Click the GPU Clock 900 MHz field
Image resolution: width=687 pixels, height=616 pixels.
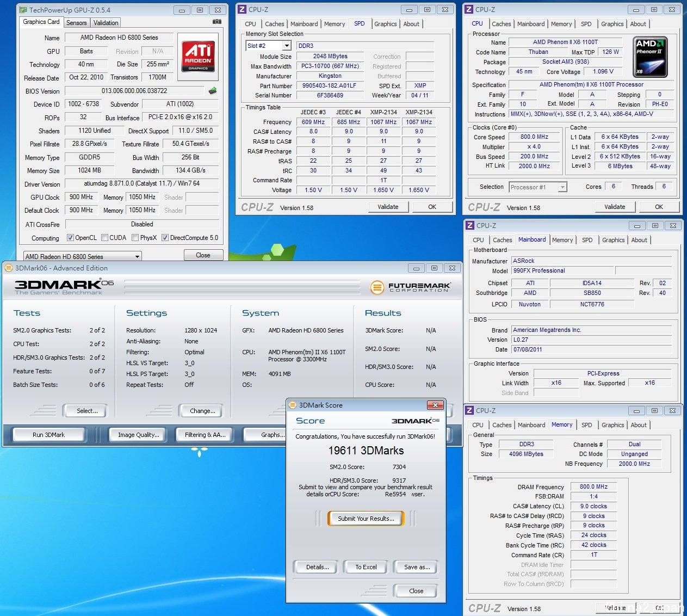coord(81,197)
